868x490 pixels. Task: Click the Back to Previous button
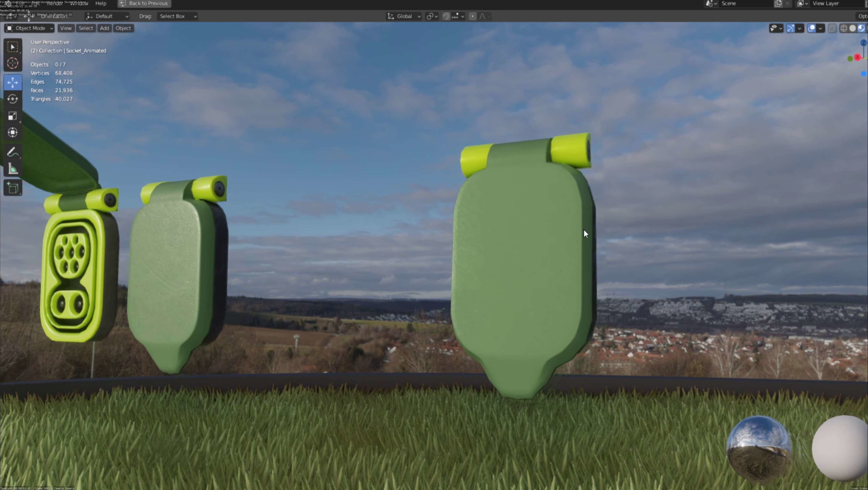(144, 3)
